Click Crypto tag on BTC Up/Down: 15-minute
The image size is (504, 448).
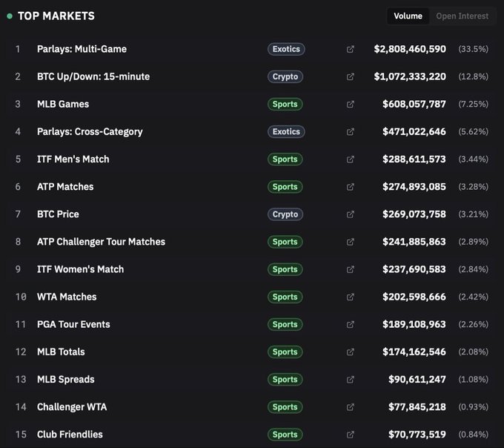(x=285, y=76)
